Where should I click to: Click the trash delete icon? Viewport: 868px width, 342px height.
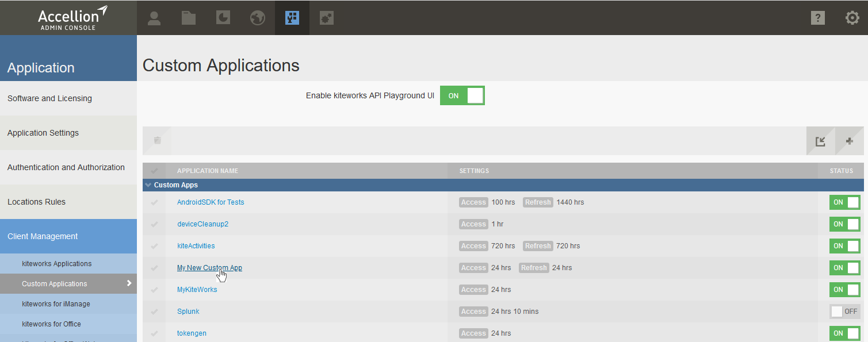[x=157, y=140]
